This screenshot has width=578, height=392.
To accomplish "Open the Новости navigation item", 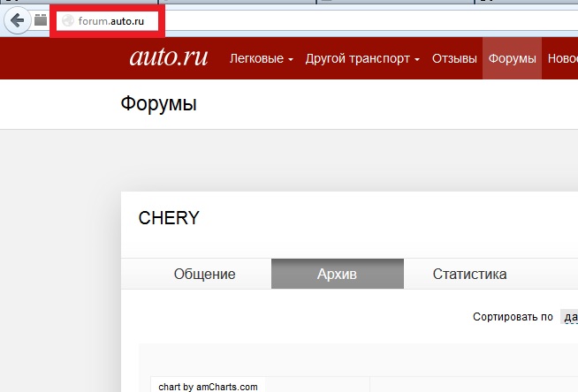I will pyautogui.click(x=562, y=58).
